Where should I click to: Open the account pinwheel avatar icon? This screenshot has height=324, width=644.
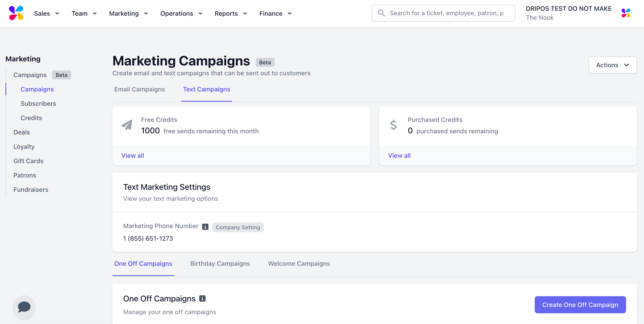[626, 13]
